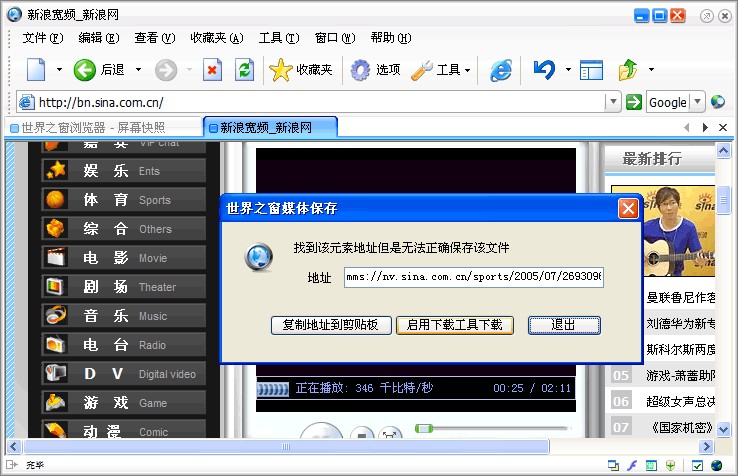Toggle the checkmark icon in status bar
738x476 pixels.
tap(697, 465)
